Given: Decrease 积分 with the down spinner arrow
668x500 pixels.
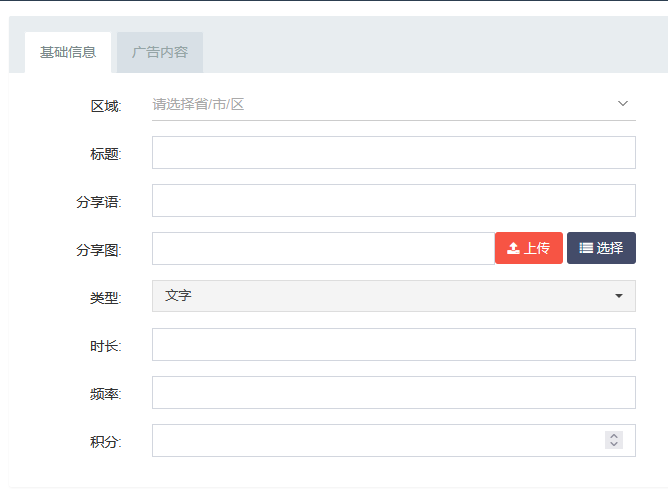Looking at the screenshot, I should [614, 445].
